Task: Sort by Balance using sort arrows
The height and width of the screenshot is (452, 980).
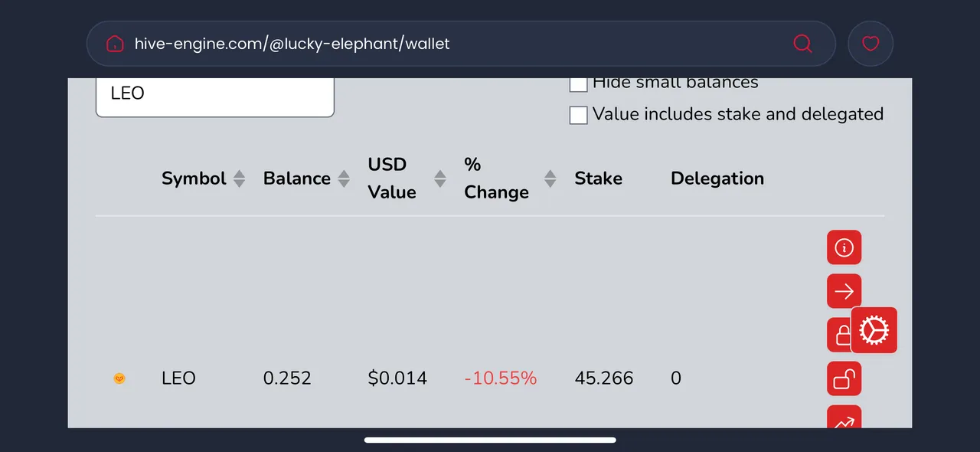Action: point(344,179)
